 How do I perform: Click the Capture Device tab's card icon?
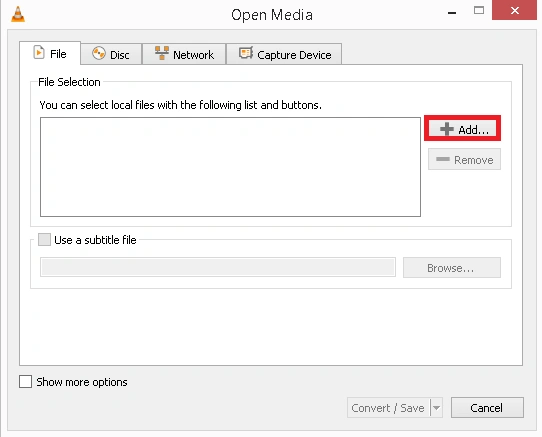[x=246, y=53]
